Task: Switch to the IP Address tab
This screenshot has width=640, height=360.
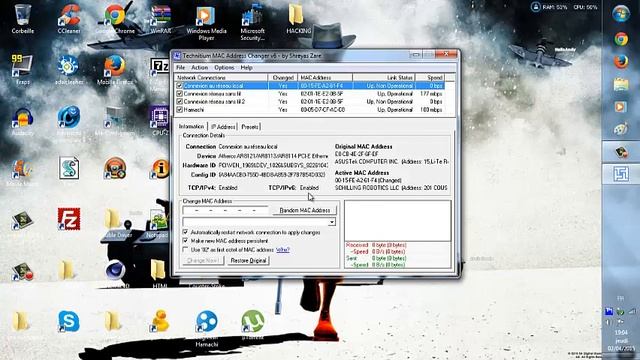Action: click(x=223, y=127)
